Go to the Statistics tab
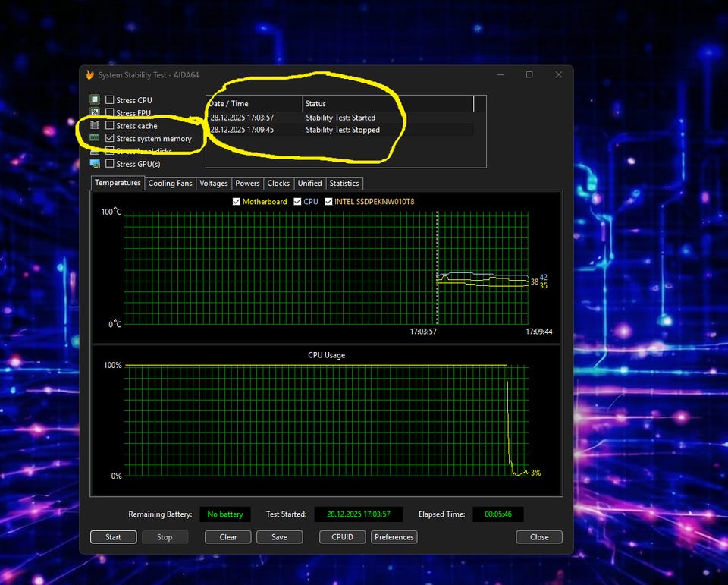 (x=344, y=184)
